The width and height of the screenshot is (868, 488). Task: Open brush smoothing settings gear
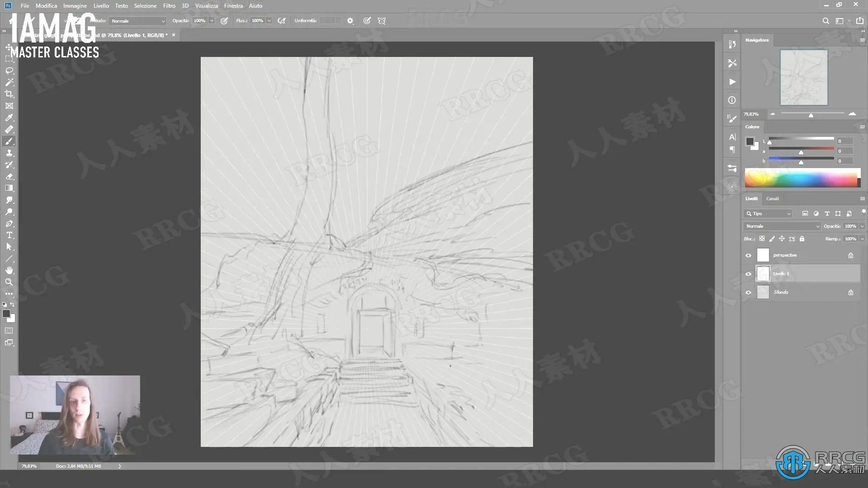tap(350, 21)
